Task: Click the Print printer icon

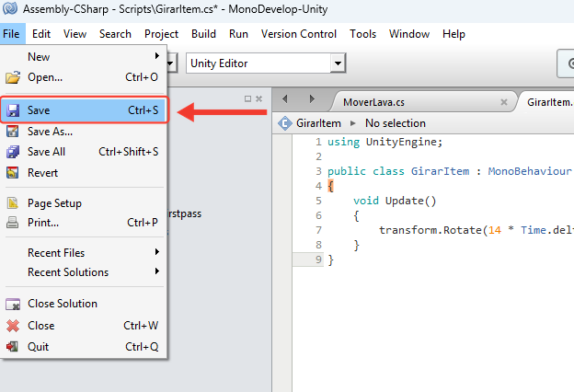Action: click(13, 223)
